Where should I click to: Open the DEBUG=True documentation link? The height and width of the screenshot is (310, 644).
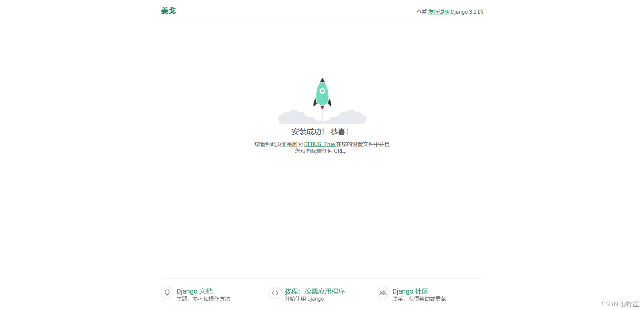pyautogui.click(x=319, y=144)
